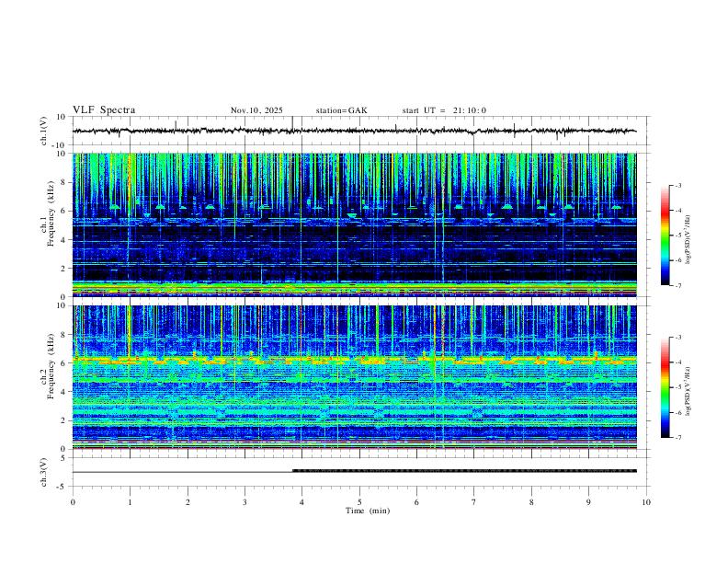728x563 pixels.
Task: Click the "-6" label on lower color bar
Action: coord(678,412)
